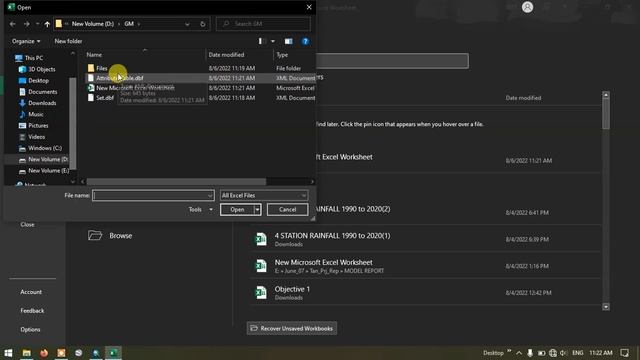The image size is (640, 360).
Task: Select New Microsoft Excel Worksheet file in dialog
Action: 135,88
